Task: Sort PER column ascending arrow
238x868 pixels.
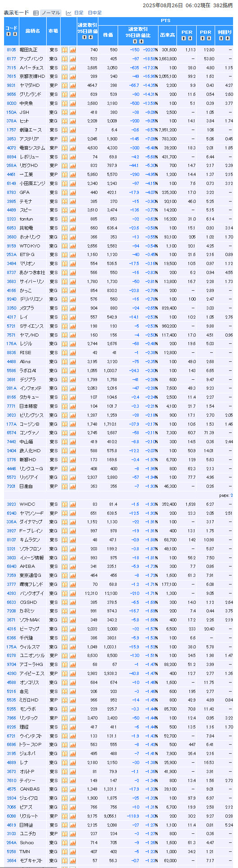Action: (184, 38)
